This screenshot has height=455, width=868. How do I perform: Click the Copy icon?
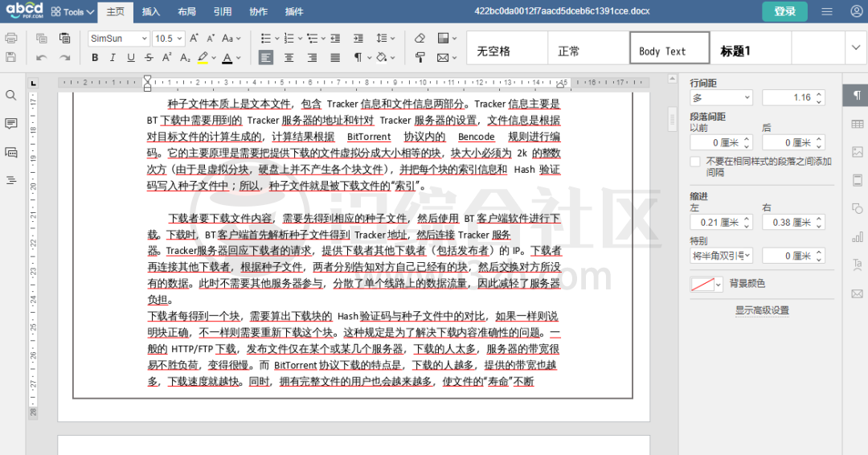(42, 39)
